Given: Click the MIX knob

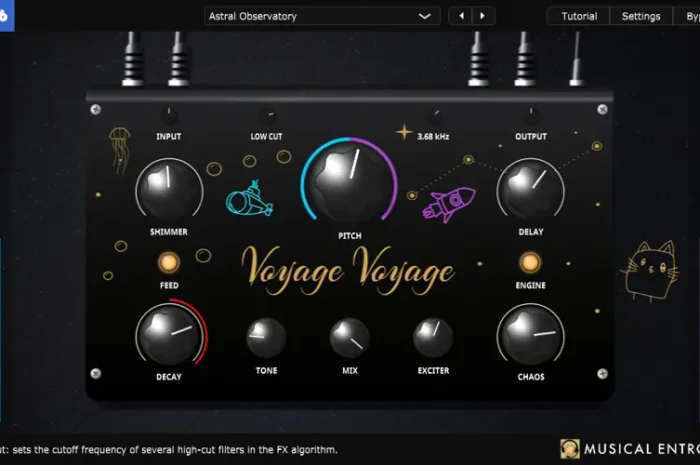Looking at the screenshot, I should [350, 338].
